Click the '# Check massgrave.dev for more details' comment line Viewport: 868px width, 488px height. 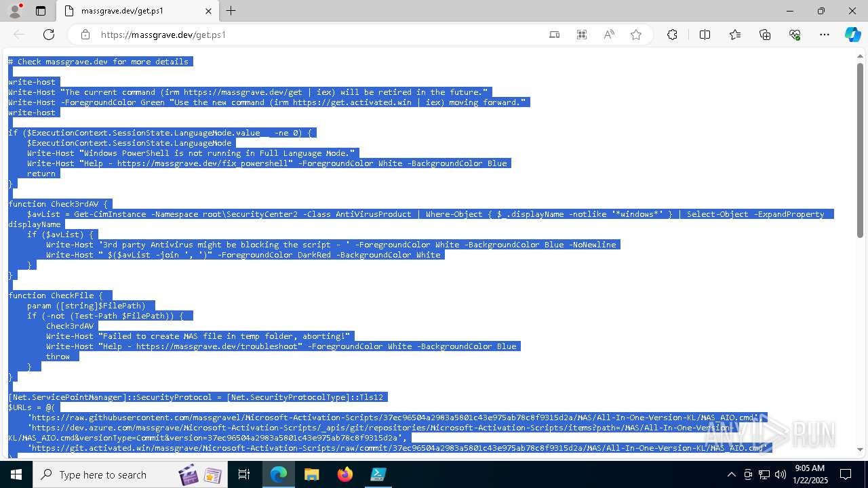(x=98, y=62)
